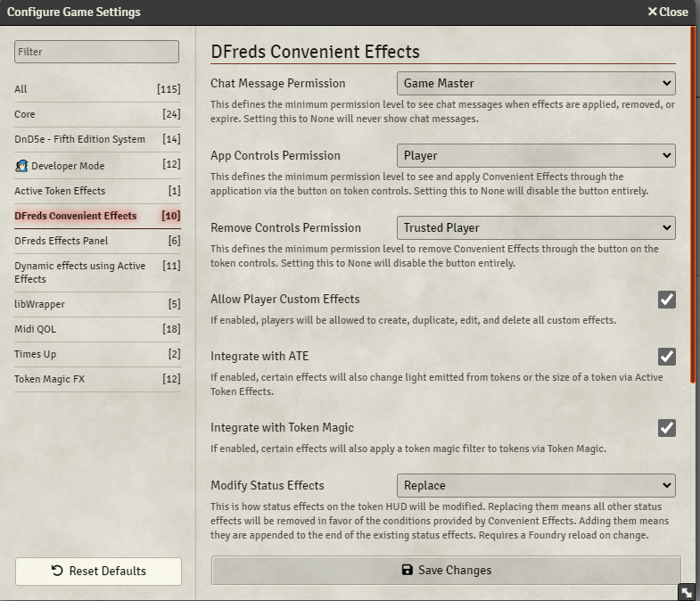This screenshot has height=601, width=700.
Task: Toggle Integrate with Token Magic checkbox
Action: [x=666, y=428]
